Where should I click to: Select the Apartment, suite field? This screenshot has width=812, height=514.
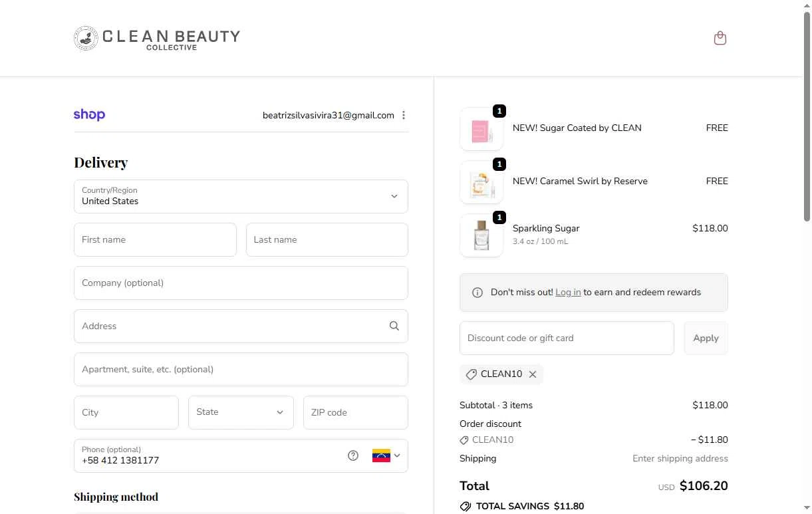[241, 369]
